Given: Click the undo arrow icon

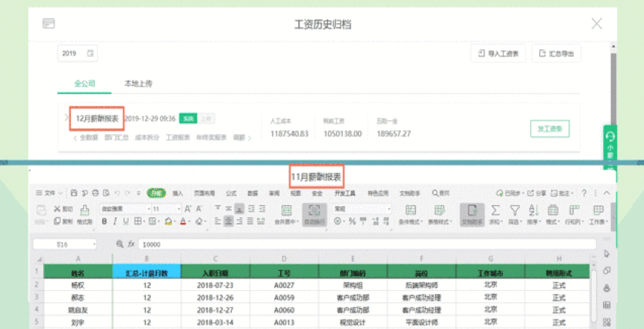Looking at the screenshot, I should pos(117,192).
